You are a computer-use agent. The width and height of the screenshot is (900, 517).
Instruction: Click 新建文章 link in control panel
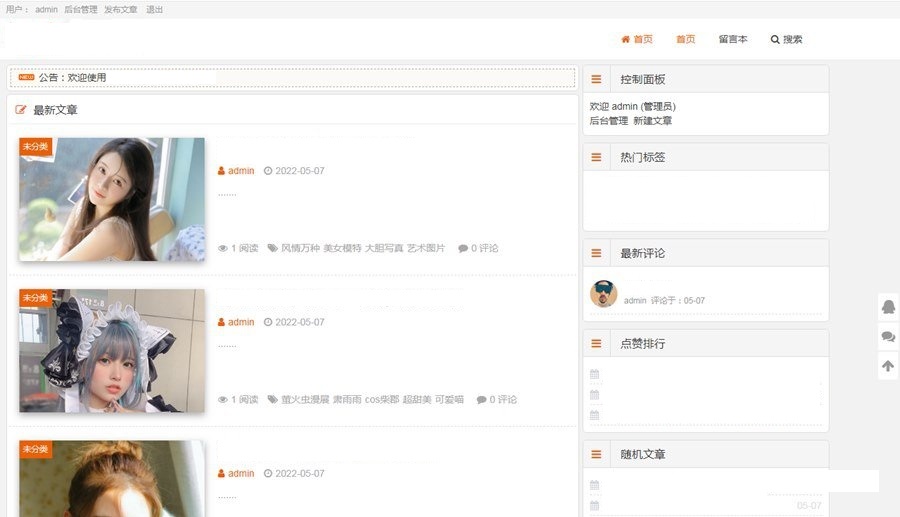(x=652, y=121)
